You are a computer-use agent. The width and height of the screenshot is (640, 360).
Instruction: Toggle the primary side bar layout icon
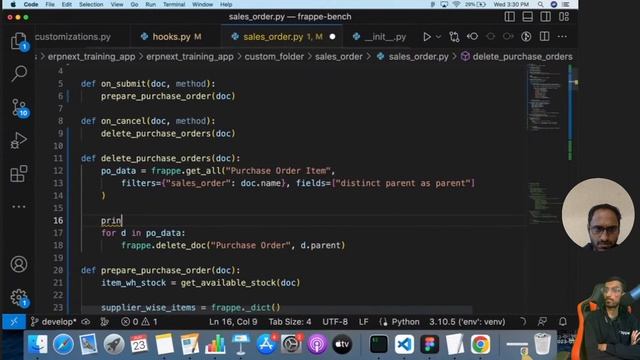[x=509, y=17]
